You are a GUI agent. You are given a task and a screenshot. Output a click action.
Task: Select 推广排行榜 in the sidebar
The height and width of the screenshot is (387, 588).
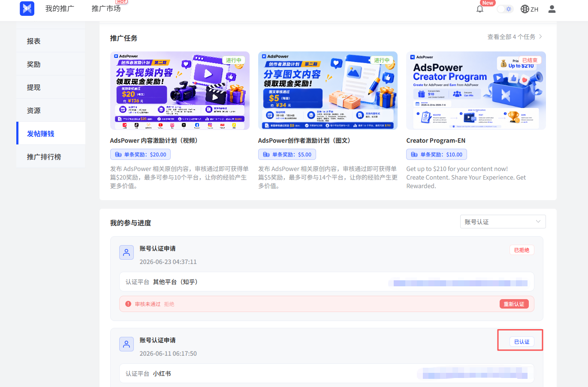51,157
